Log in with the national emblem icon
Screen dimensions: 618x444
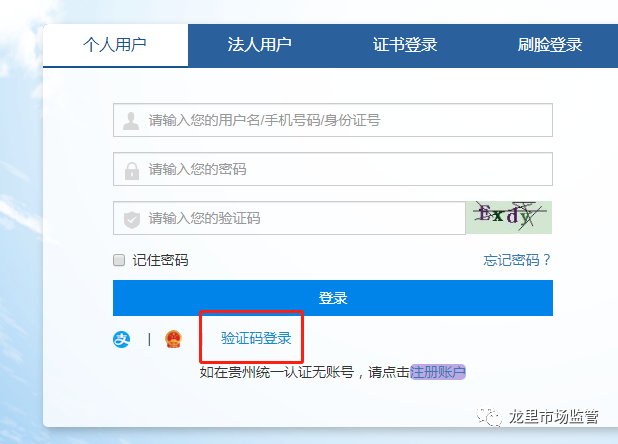[x=173, y=339]
